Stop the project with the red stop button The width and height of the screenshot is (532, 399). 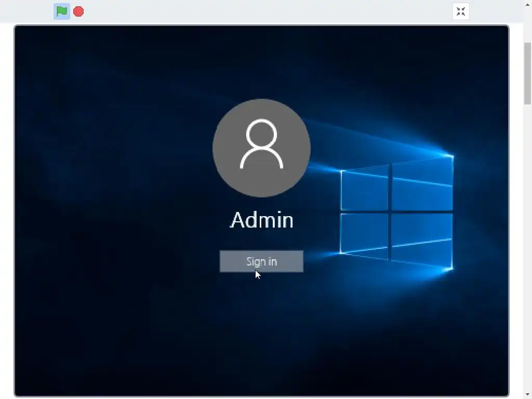coord(78,11)
